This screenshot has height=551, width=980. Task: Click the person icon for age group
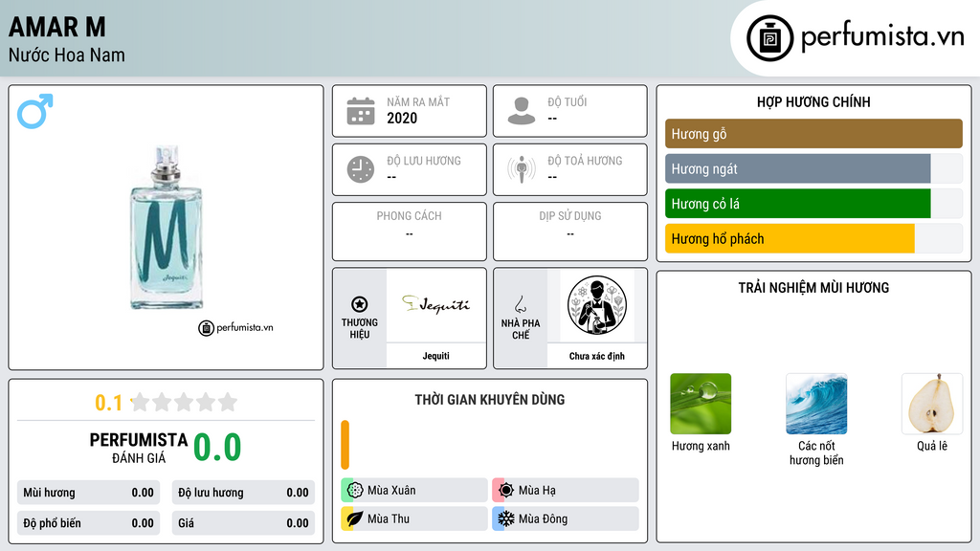pyautogui.click(x=522, y=111)
